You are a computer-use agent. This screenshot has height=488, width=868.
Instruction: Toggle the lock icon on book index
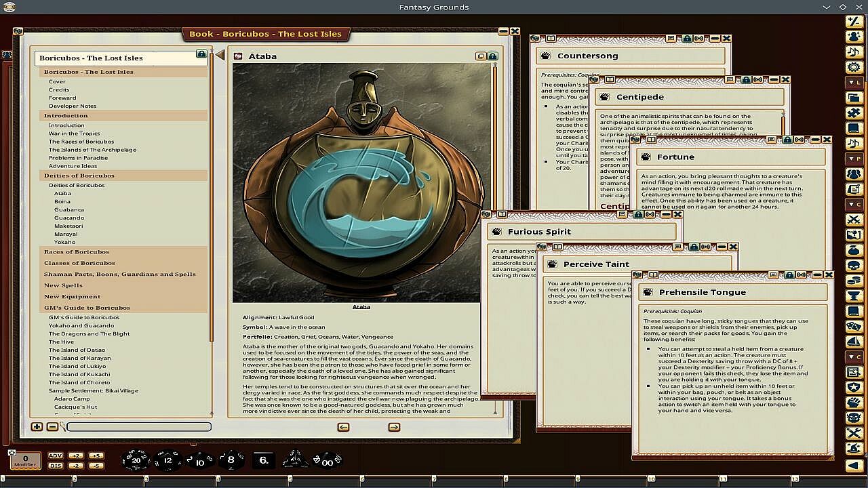[x=201, y=54]
